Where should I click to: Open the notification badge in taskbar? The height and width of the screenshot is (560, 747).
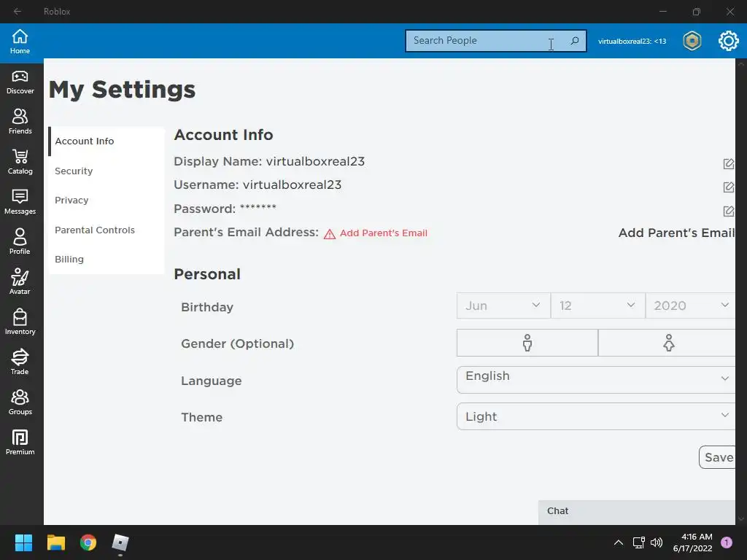tap(727, 542)
